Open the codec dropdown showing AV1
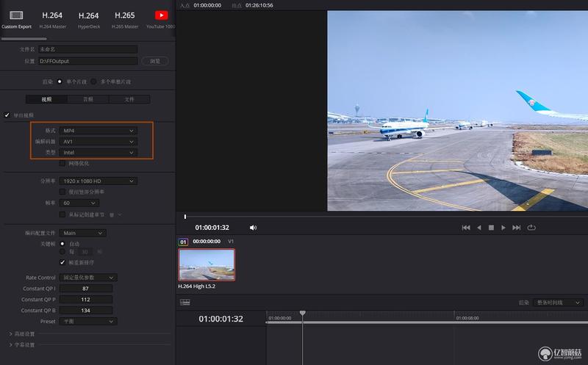Image resolution: width=588 pixels, height=365 pixels. (98, 142)
